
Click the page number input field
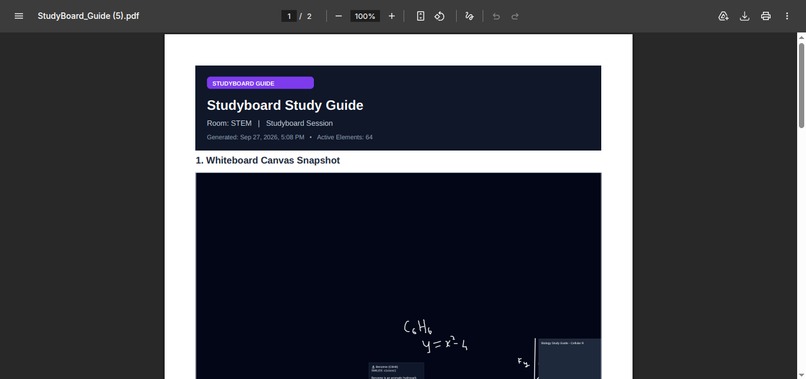pyautogui.click(x=289, y=16)
